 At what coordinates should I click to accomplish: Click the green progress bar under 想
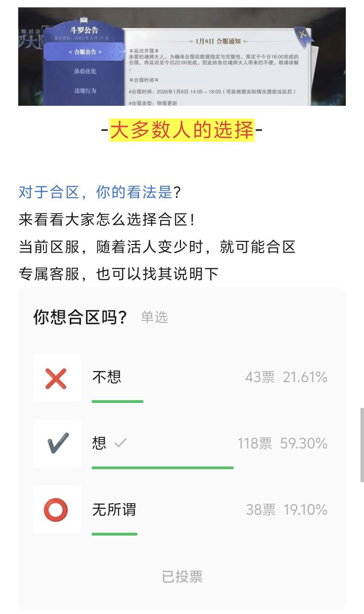click(x=162, y=468)
